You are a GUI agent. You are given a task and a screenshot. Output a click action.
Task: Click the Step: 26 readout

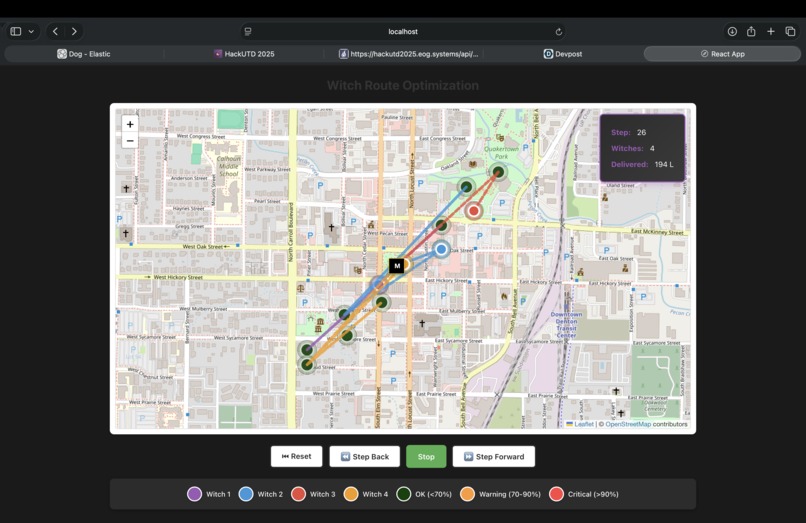[629, 132]
